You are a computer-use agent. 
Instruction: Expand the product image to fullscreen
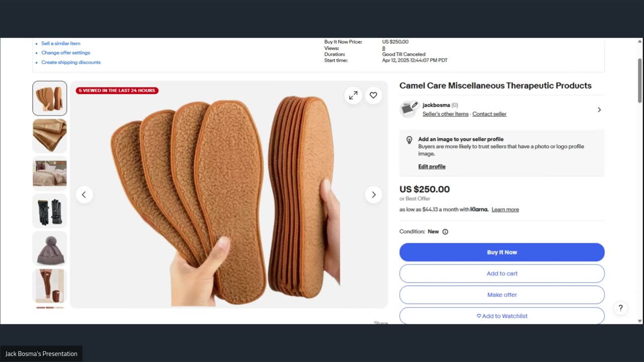tap(353, 95)
